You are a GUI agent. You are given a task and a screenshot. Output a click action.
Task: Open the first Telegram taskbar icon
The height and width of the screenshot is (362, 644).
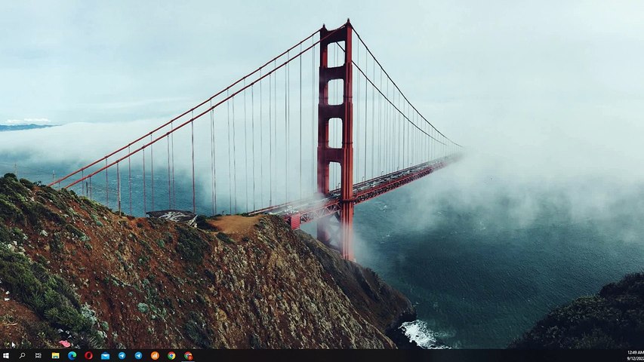[122, 356]
